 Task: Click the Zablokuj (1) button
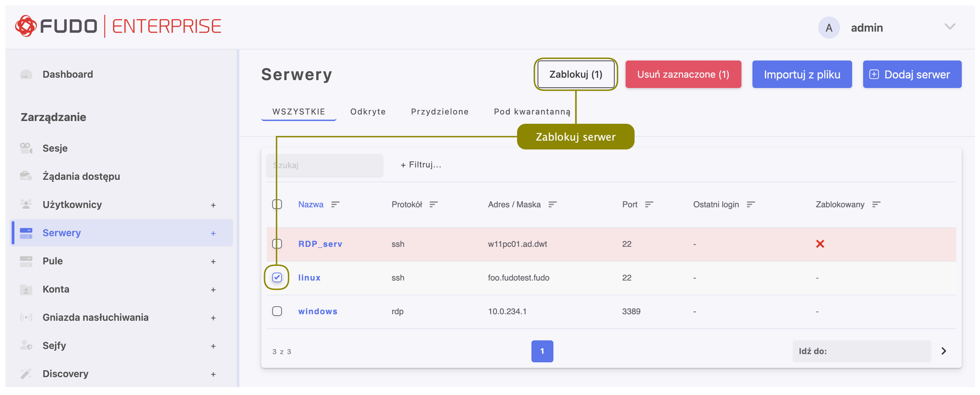(x=576, y=74)
